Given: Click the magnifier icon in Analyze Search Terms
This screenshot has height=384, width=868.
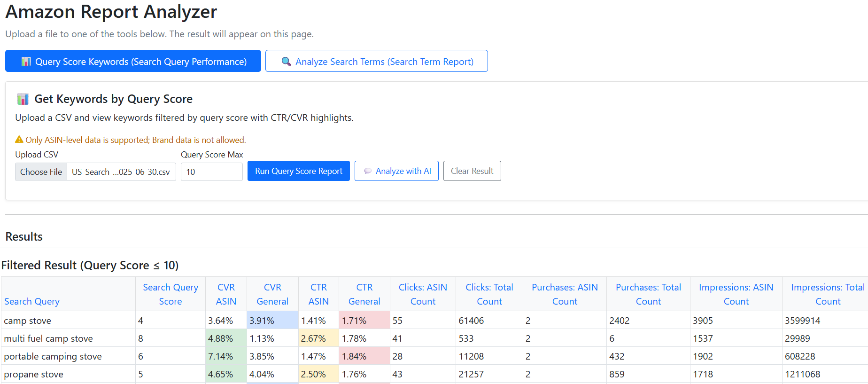Looking at the screenshot, I should tap(286, 62).
